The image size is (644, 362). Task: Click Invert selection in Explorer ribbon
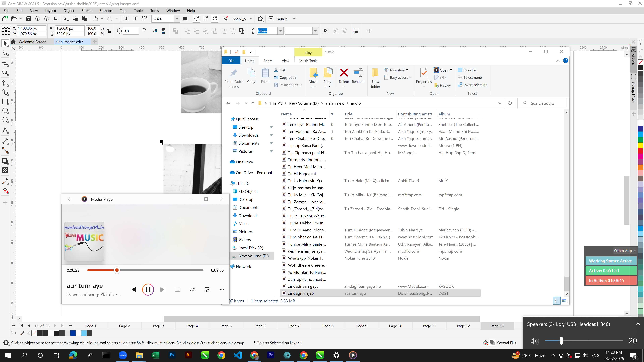472,85
